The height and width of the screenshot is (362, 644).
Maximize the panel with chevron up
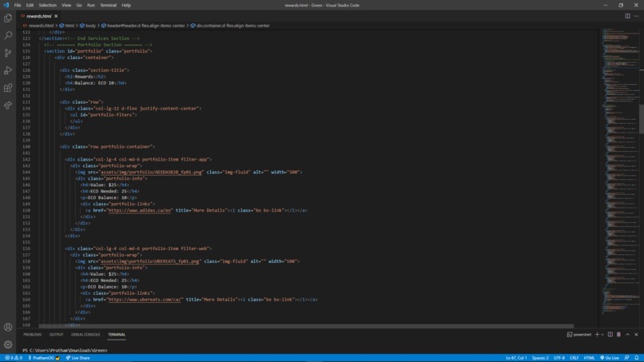pos(627,335)
